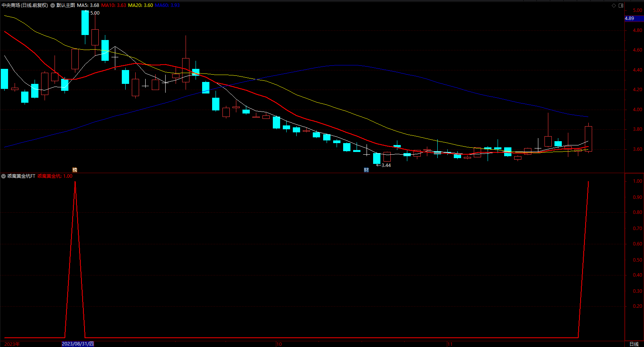Click the 中央商场(日线,前复权) chart title

25,5
